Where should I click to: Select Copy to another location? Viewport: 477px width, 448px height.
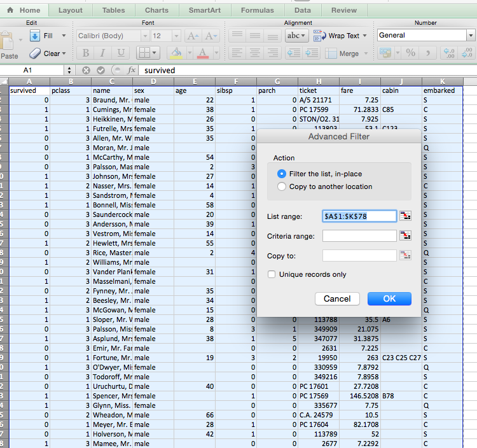[x=282, y=186]
